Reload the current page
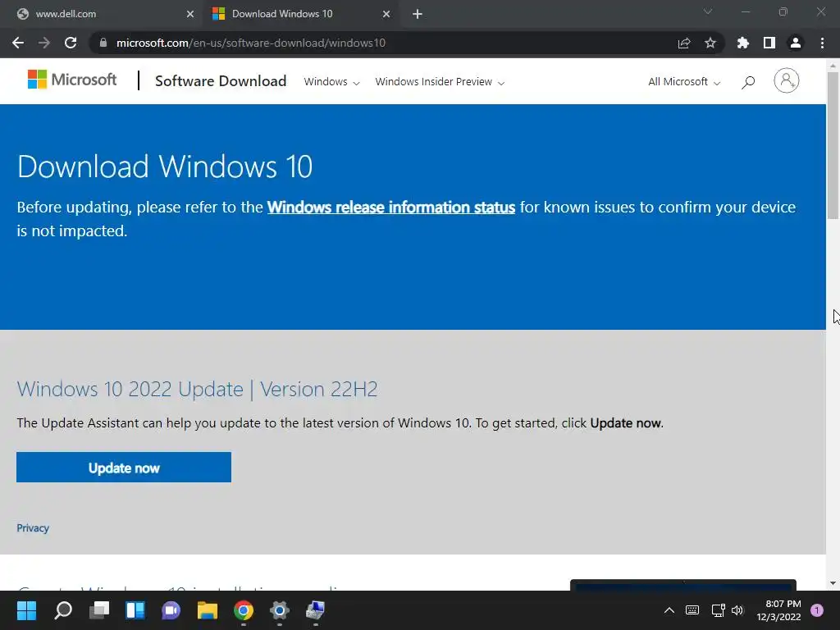Screen dimensions: 840x630 pyautogui.click(x=71, y=43)
